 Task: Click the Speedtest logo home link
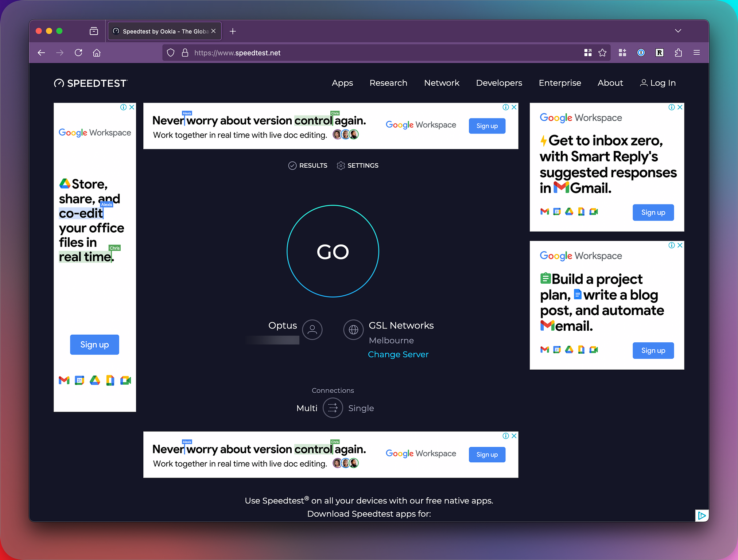[x=91, y=83]
